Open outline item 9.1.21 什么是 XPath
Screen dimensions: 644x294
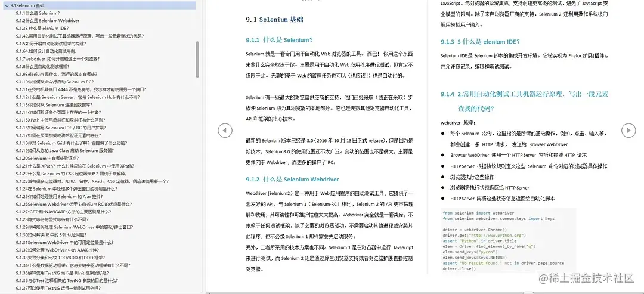pyautogui.click(x=75, y=166)
